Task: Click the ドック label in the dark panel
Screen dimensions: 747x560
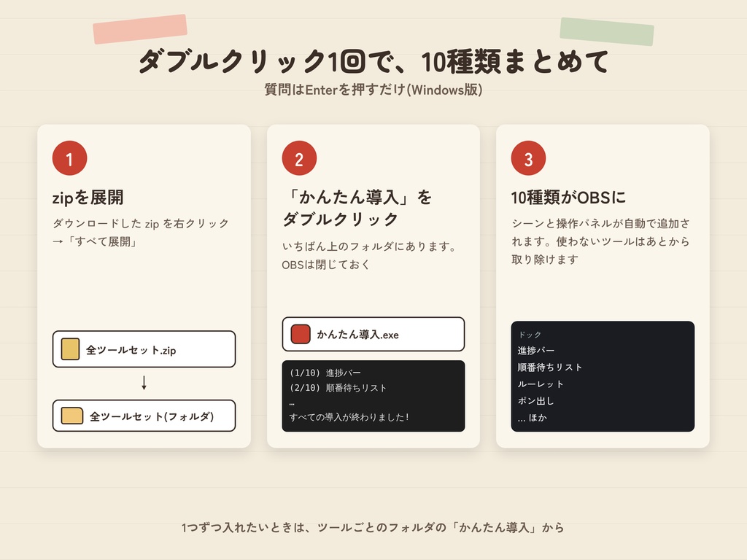Action: click(530, 334)
